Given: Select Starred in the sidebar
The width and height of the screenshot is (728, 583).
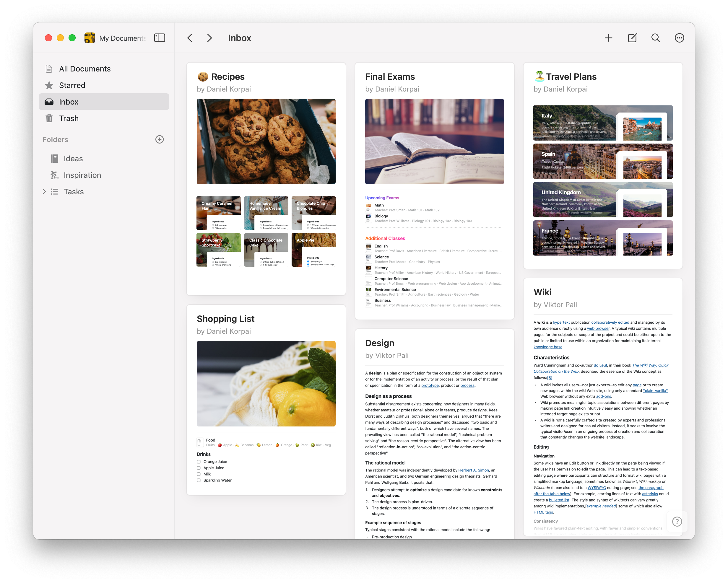Looking at the screenshot, I should [72, 85].
